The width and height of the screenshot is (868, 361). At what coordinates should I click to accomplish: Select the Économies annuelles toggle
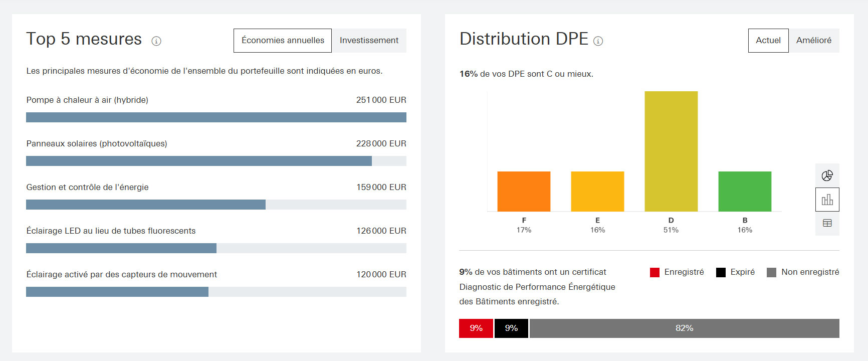[x=283, y=41]
